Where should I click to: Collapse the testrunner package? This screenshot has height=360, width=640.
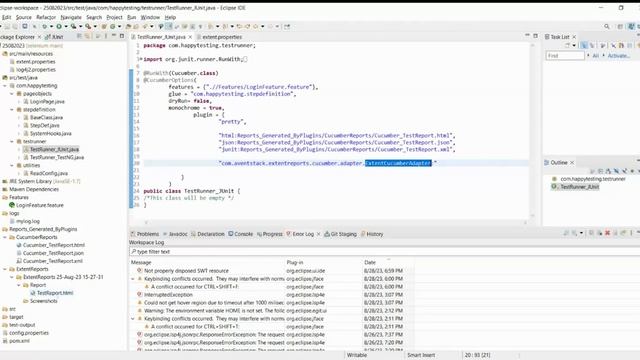pos(12,141)
